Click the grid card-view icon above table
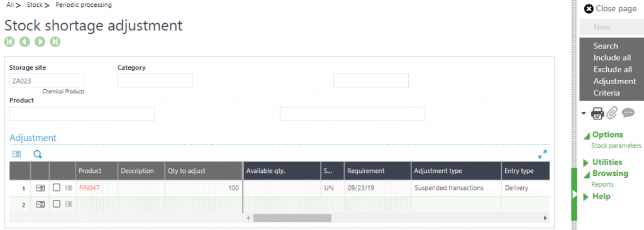The image size is (644, 230). [x=16, y=155]
